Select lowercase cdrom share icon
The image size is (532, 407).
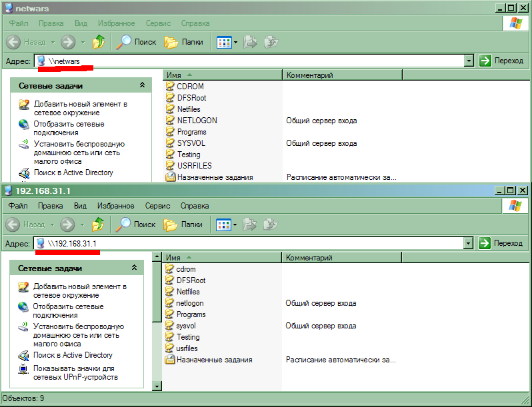(169, 268)
